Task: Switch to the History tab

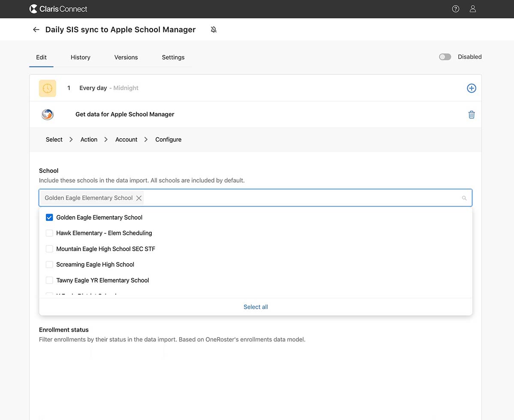Action: (80, 57)
